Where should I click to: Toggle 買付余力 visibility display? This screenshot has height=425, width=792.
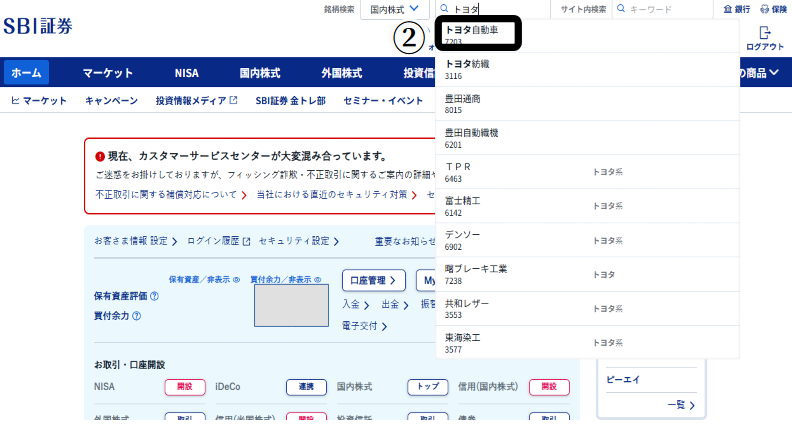286,280
